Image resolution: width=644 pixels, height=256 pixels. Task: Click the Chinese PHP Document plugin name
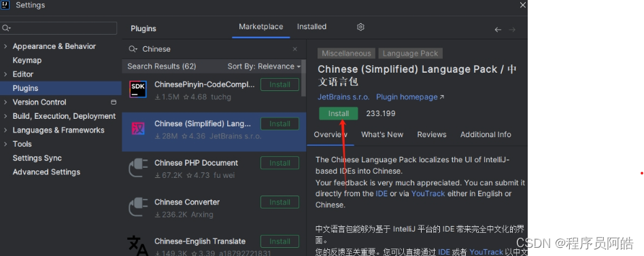point(197,163)
